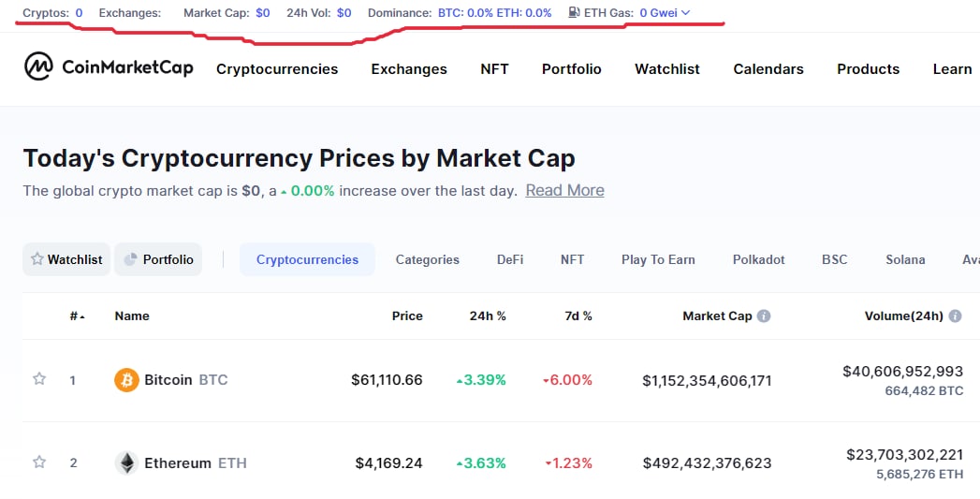This screenshot has width=980, height=499.
Task: Sort by the Market Cap column
Action: point(717,316)
